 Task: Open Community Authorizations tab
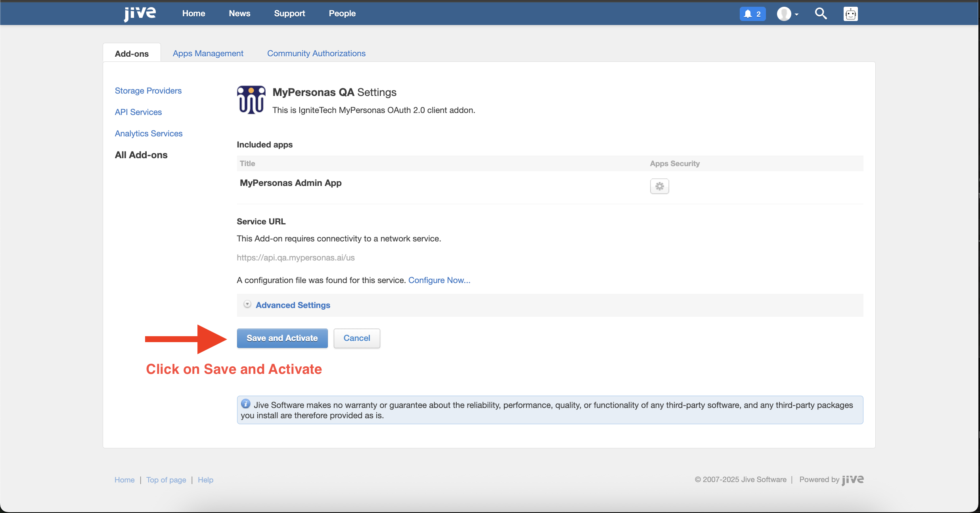pos(316,54)
